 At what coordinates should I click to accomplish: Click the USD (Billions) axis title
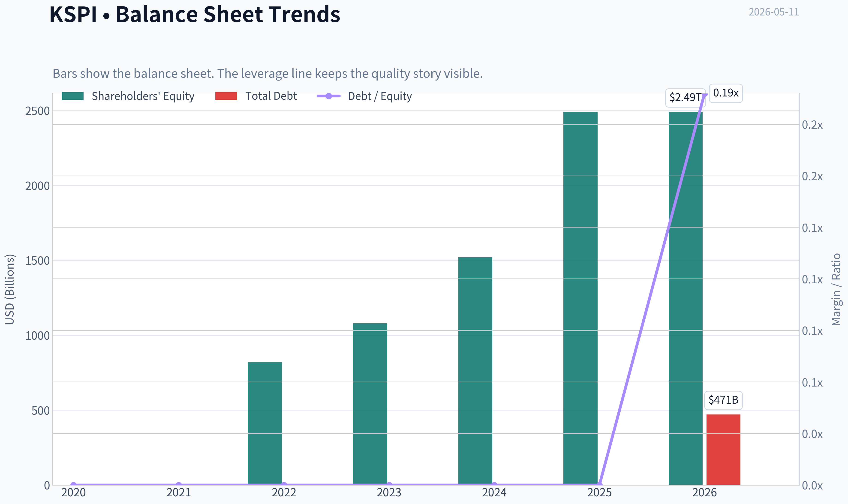10,289
